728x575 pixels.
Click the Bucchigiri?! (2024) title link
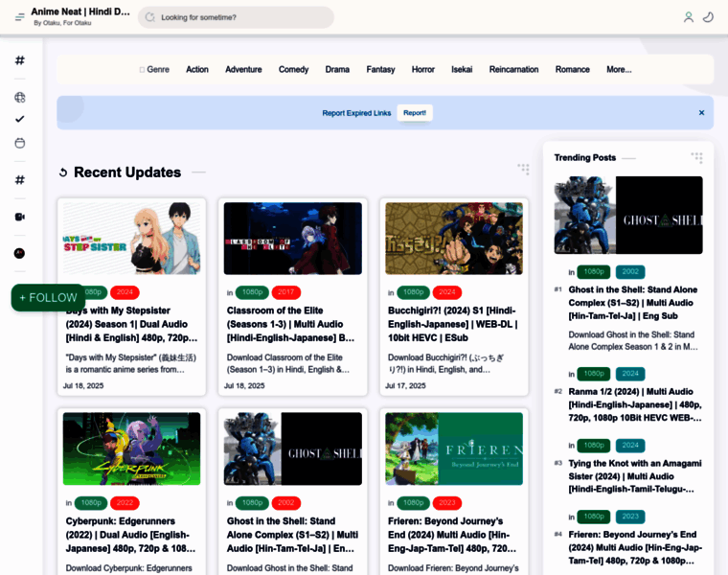453,324
